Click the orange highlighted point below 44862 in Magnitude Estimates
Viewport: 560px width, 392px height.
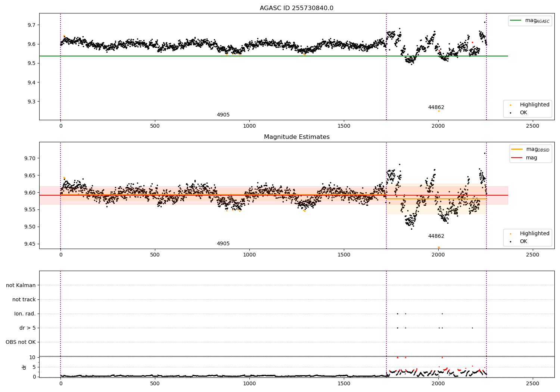(439, 247)
